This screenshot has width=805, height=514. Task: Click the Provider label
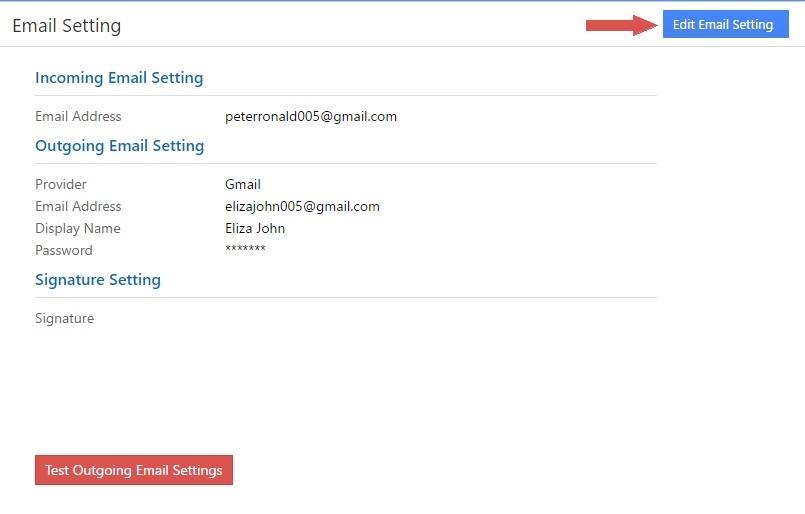(x=61, y=185)
